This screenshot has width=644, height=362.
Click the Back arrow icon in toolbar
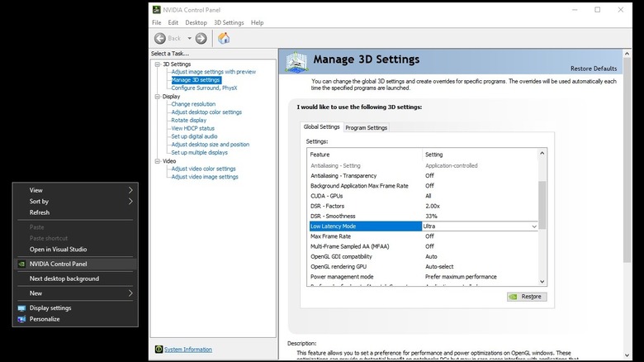click(x=160, y=38)
